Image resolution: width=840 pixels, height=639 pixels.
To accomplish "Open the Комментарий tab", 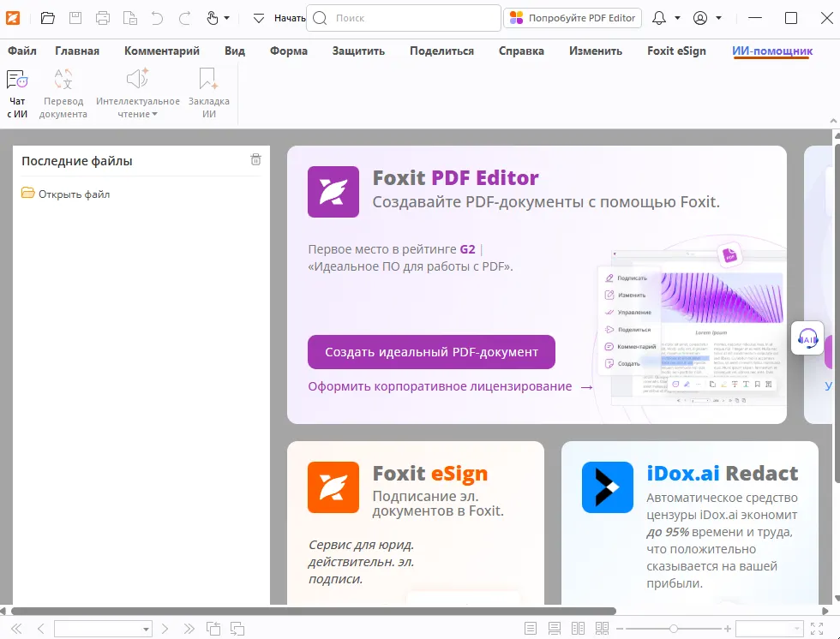I will (162, 51).
